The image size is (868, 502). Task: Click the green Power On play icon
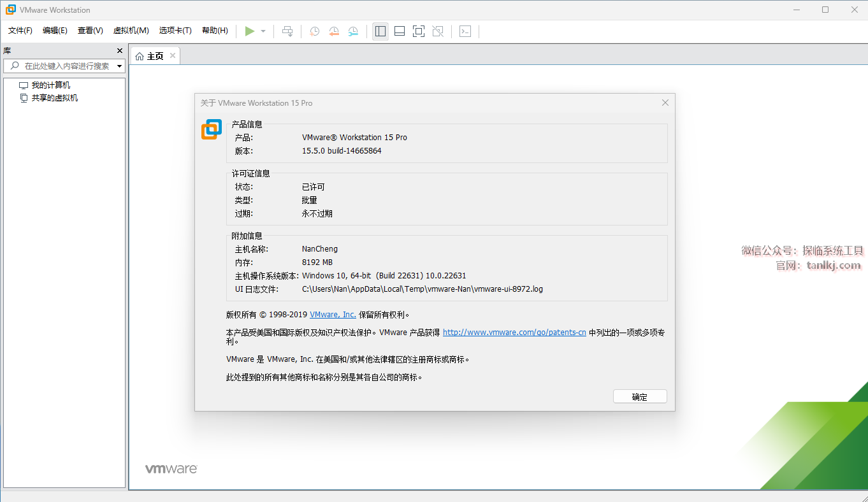pos(250,31)
